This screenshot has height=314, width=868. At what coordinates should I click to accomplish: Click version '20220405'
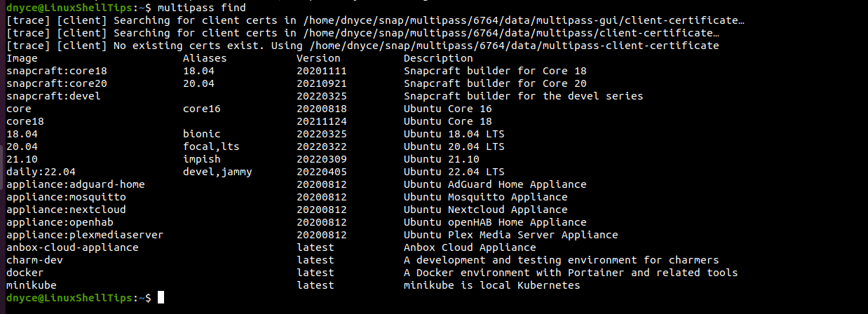322,172
